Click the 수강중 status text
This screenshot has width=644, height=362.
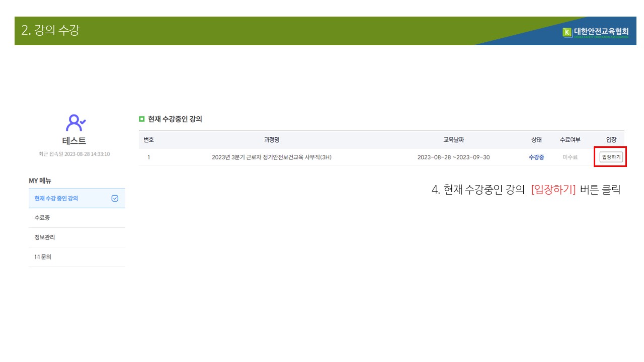[x=536, y=157]
